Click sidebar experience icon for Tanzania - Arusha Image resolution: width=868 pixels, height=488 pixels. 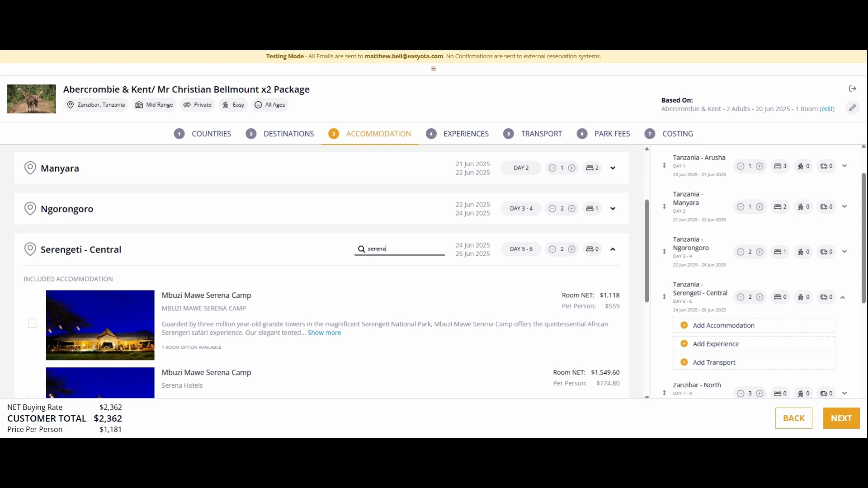point(801,166)
